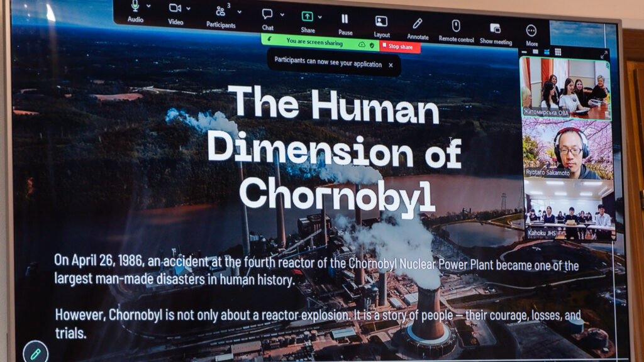
Task: Open the Chat panel
Action: pyautogui.click(x=267, y=14)
